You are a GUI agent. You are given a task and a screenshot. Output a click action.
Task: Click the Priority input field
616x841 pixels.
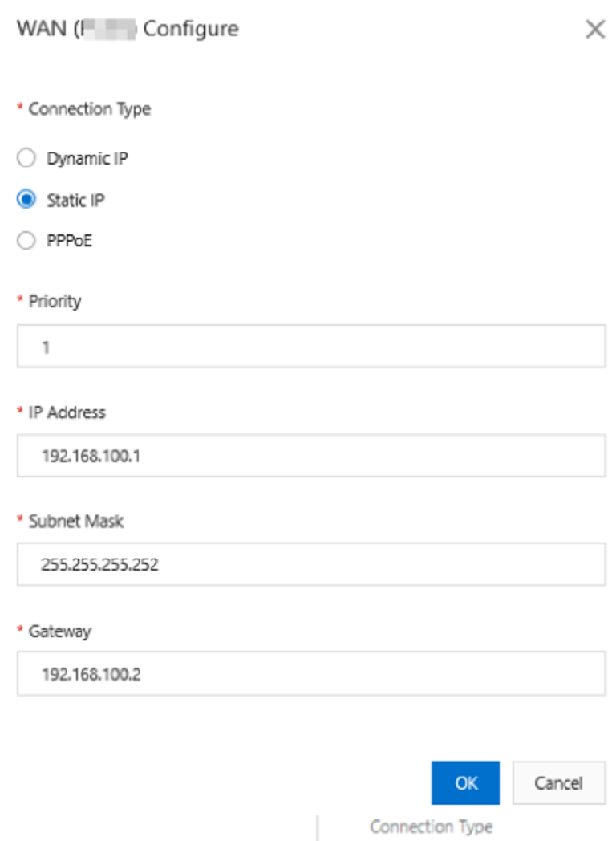310,347
